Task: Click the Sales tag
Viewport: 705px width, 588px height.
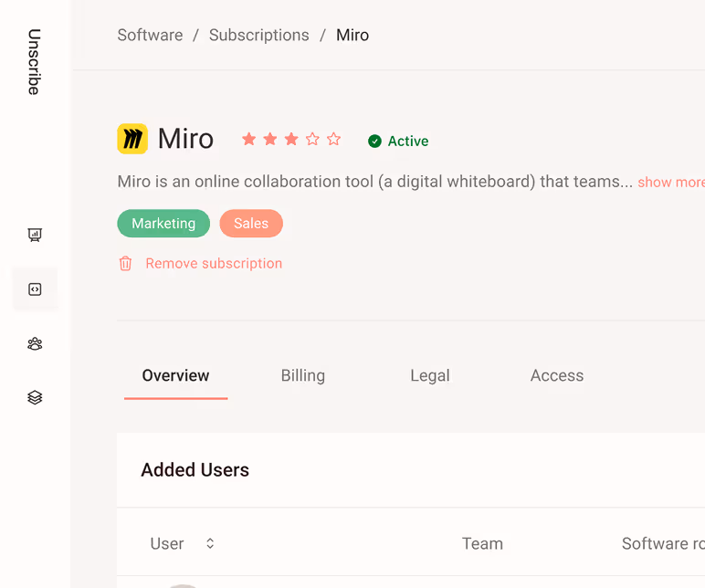Action: click(x=251, y=224)
